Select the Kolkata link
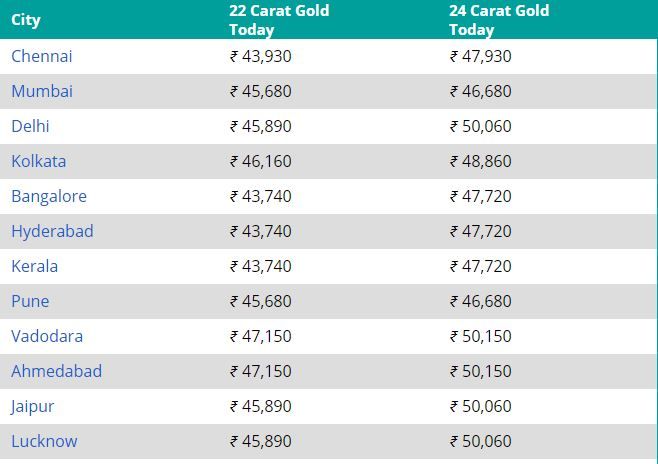658x464 pixels. [x=39, y=161]
